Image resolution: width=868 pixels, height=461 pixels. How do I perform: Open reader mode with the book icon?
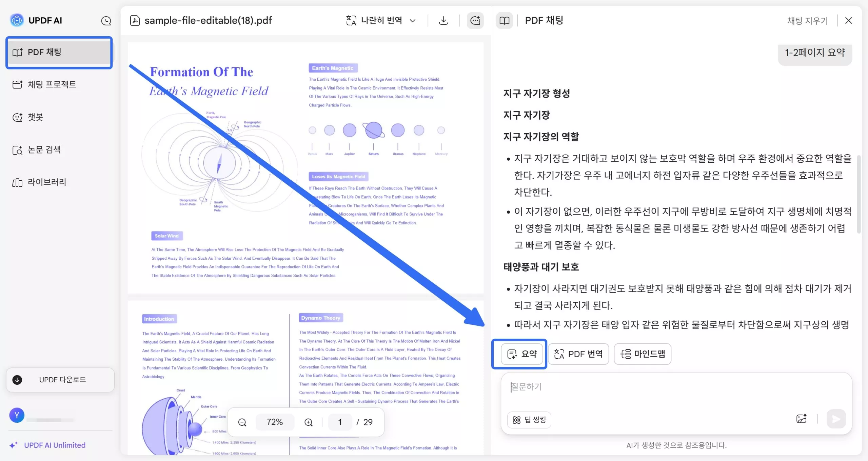pos(505,20)
